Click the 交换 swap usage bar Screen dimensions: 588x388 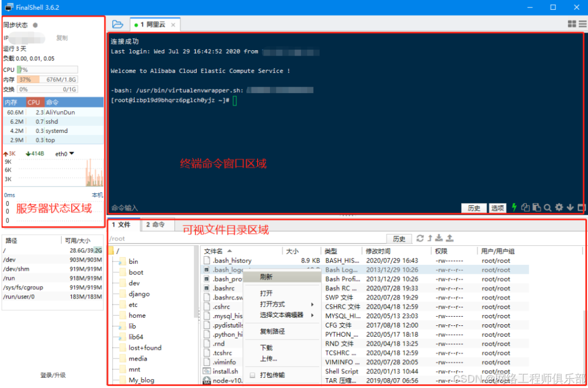[47, 89]
